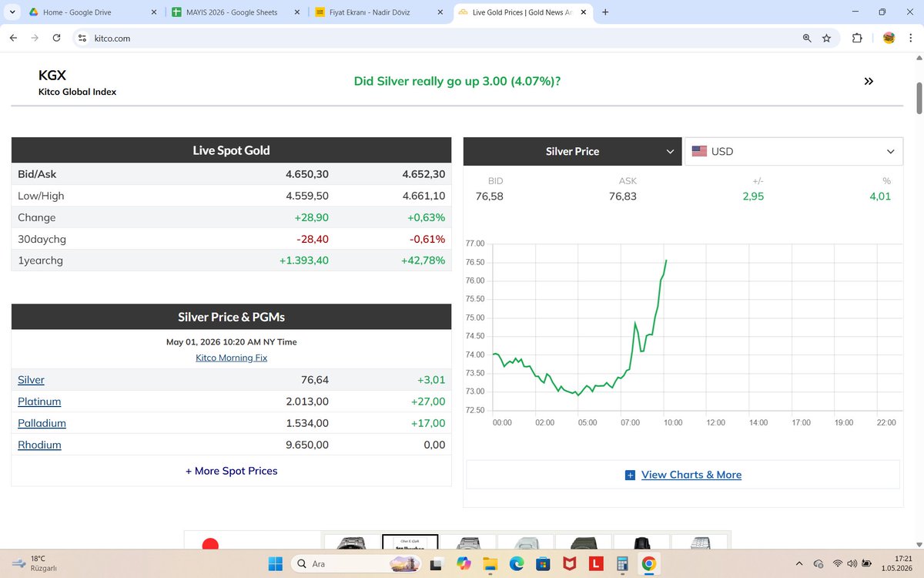Open site information icon in address bar
The height and width of the screenshot is (578, 924).
pyautogui.click(x=83, y=38)
